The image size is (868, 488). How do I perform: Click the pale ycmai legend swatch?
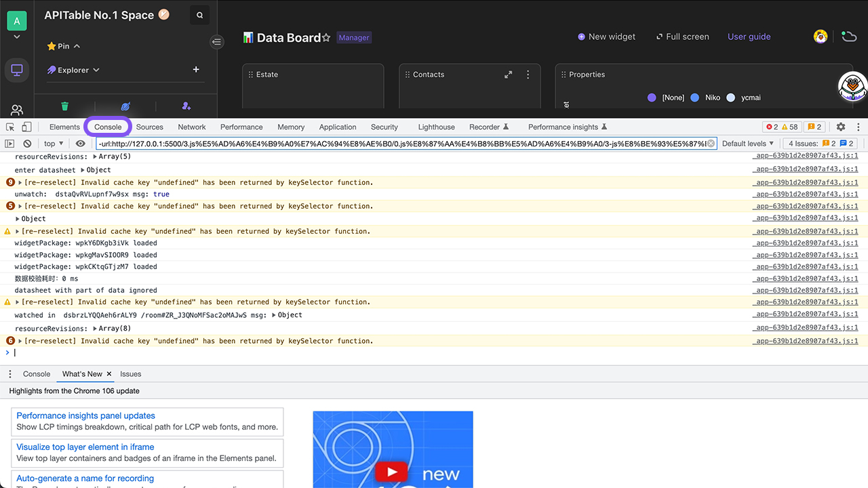click(x=730, y=98)
